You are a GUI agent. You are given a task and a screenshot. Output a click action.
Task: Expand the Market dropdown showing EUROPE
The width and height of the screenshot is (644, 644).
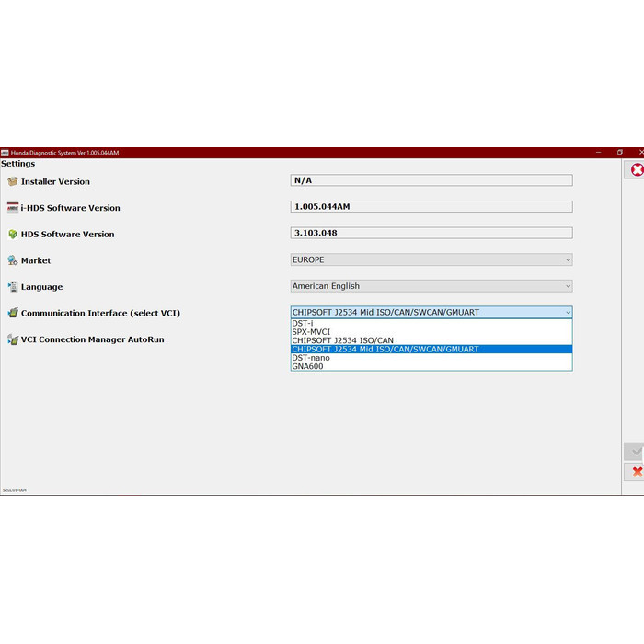pos(431,260)
